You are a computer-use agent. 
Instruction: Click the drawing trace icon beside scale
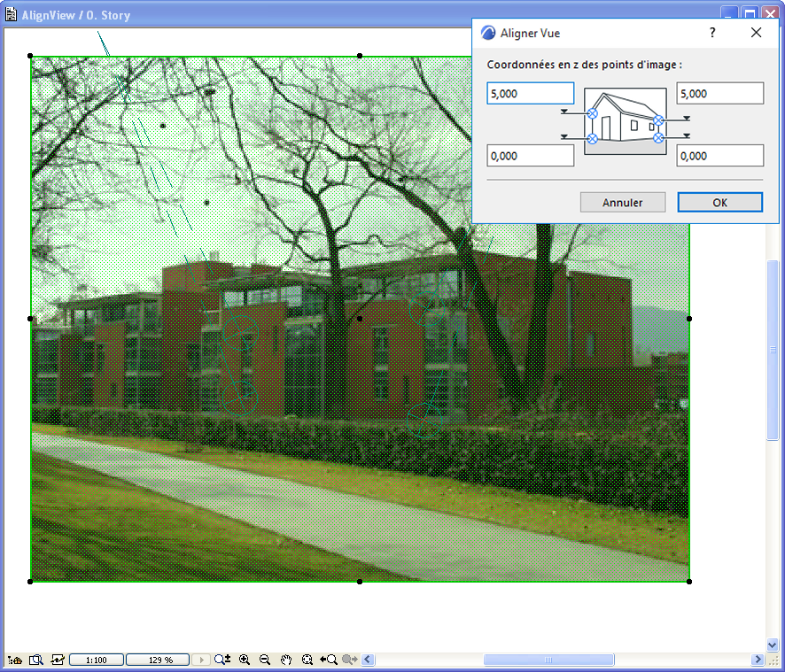[57, 660]
